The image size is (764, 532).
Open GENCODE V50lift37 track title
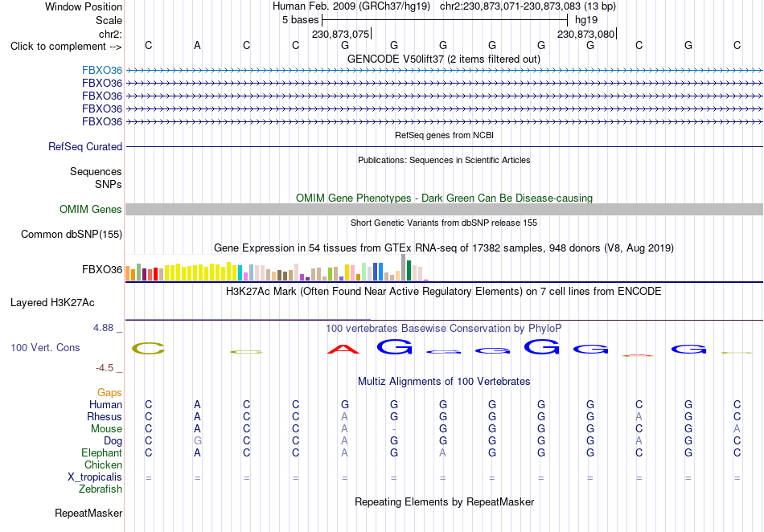click(443, 59)
